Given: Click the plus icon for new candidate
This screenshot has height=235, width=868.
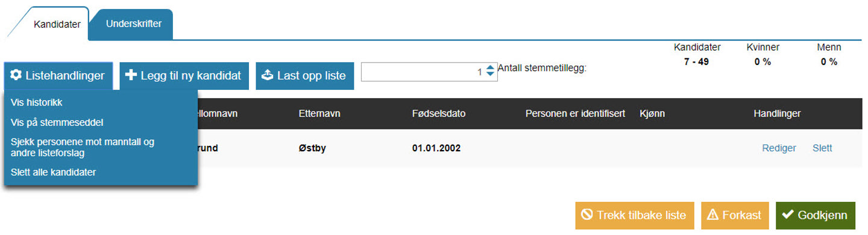Looking at the screenshot, I should click(131, 76).
